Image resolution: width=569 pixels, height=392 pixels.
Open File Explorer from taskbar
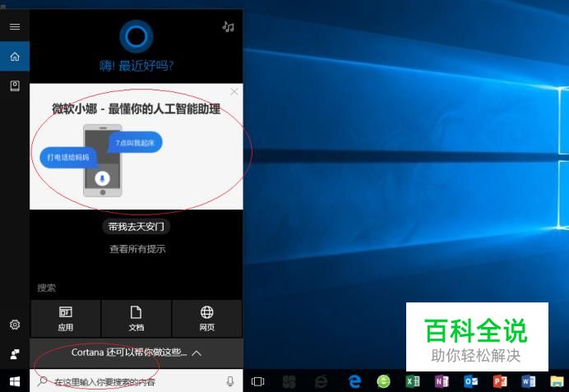point(557,381)
